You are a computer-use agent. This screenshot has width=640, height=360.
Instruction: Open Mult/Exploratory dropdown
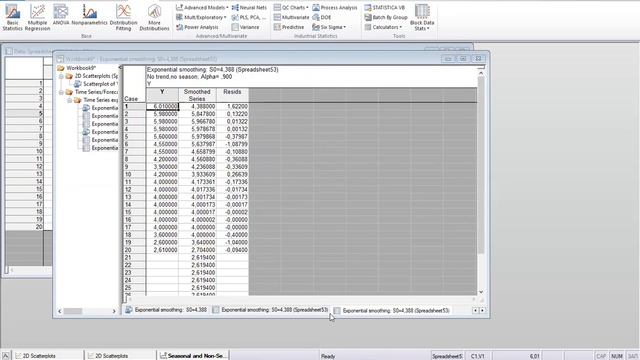tap(201, 17)
